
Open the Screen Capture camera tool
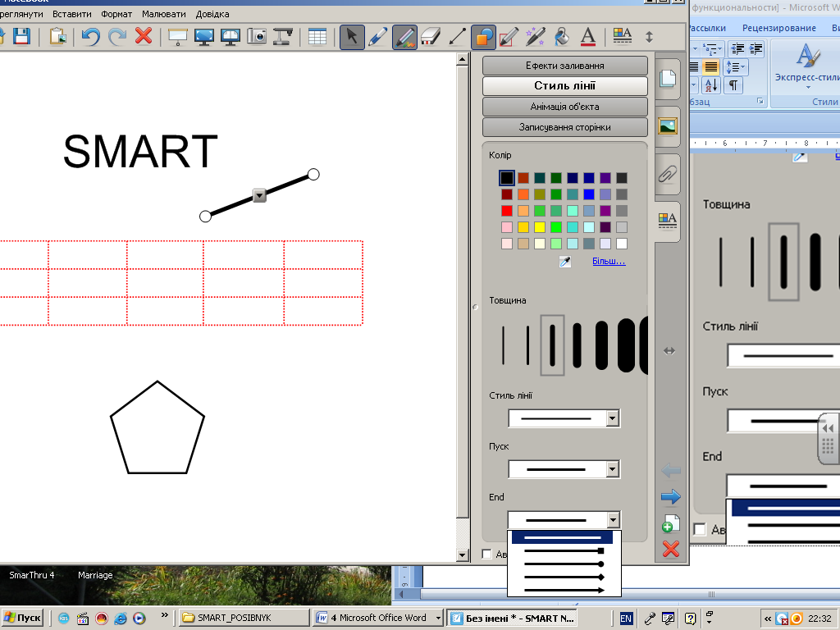click(x=257, y=36)
